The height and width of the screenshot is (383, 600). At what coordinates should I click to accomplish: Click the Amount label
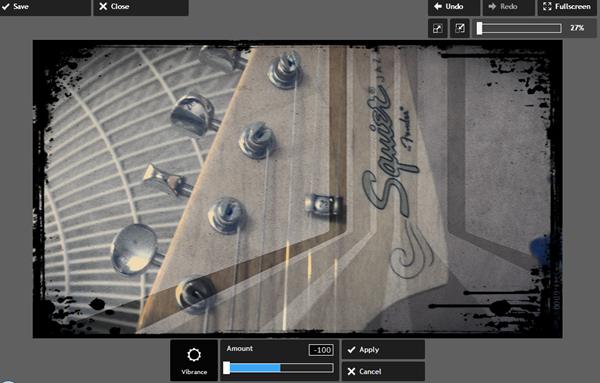pos(240,349)
